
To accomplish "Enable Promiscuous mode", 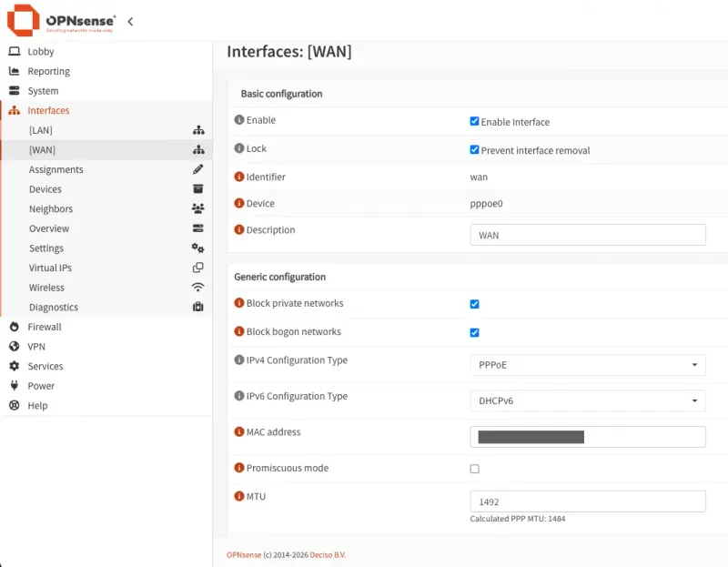I will pyautogui.click(x=474, y=467).
